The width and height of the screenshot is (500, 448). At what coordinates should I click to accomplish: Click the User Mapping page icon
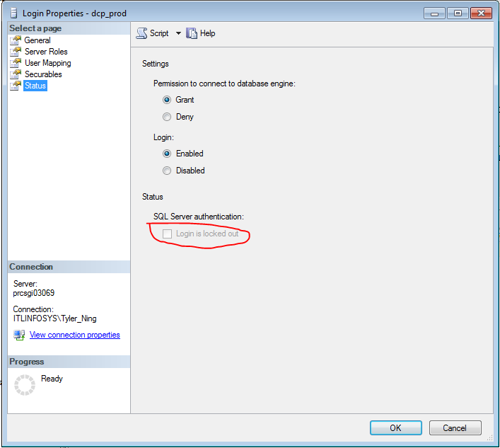point(16,63)
